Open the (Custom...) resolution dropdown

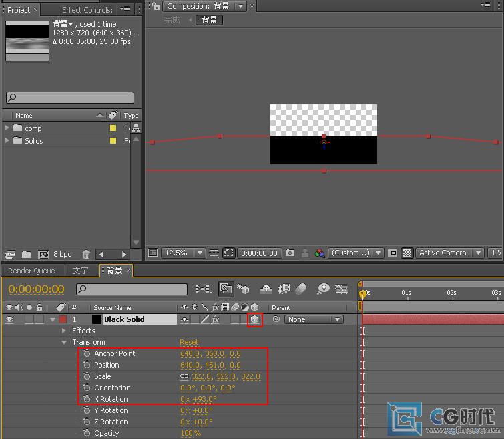(356, 253)
